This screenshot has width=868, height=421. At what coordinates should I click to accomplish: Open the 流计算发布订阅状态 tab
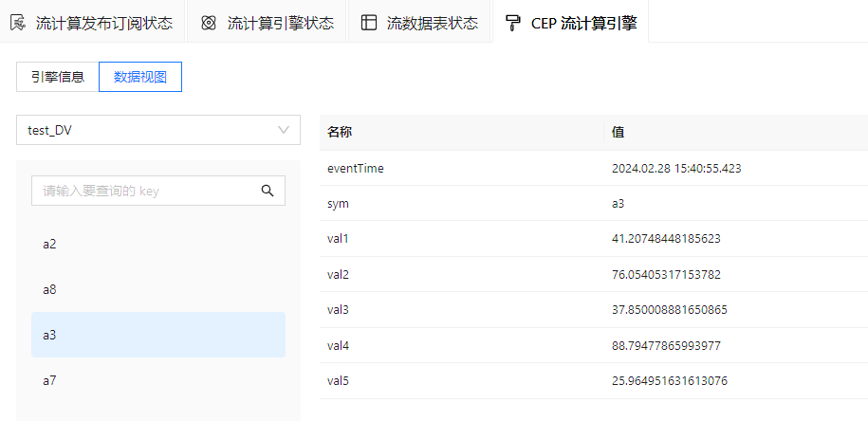tap(103, 24)
